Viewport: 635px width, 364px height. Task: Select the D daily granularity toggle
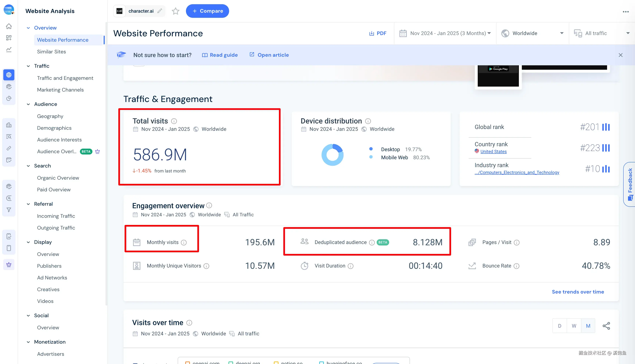559,326
